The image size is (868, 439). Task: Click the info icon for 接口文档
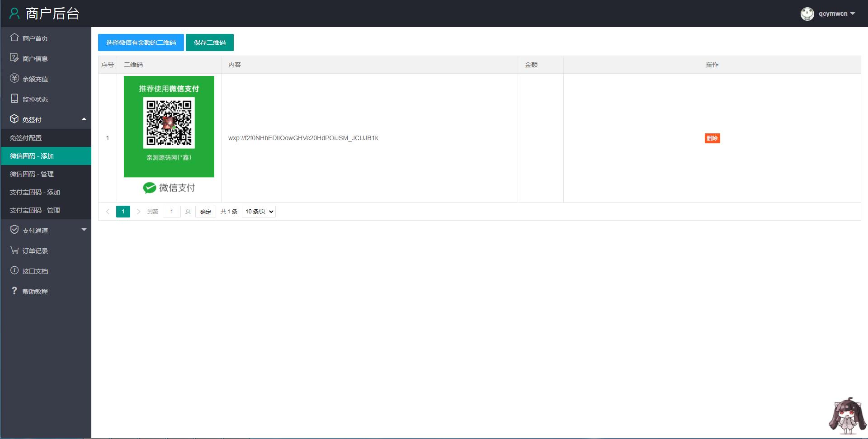[x=14, y=270]
